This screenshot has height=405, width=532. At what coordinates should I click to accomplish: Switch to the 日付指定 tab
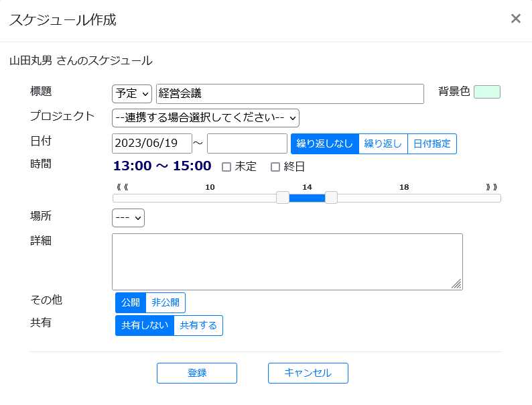point(432,144)
